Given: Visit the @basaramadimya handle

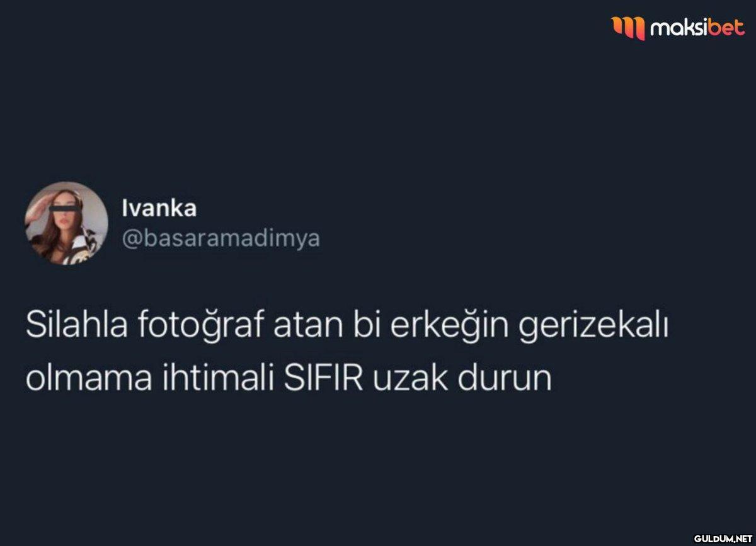Looking at the screenshot, I should point(220,239).
